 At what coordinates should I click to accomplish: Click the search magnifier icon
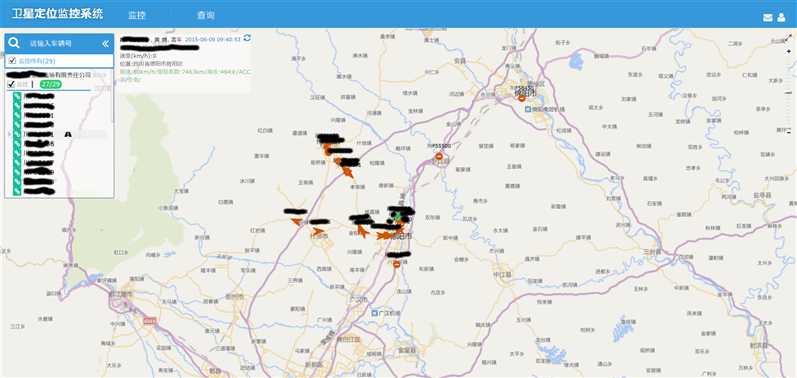(x=14, y=43)
